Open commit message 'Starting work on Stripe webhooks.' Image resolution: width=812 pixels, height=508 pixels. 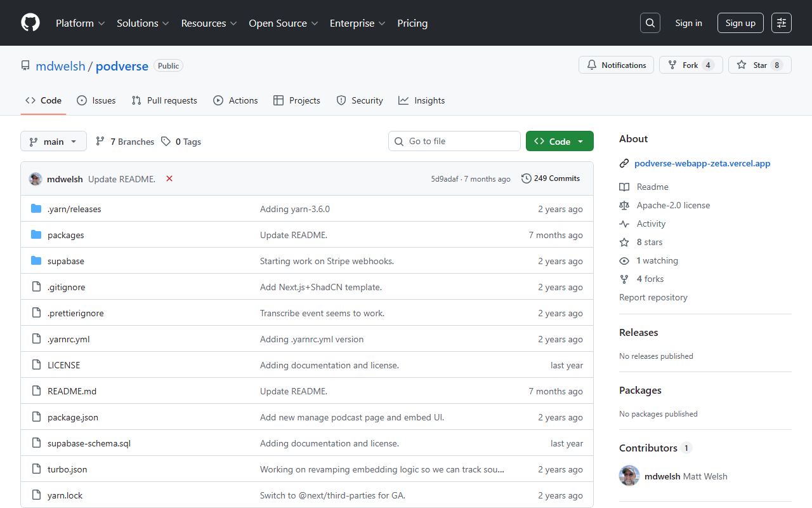tap(327, 261)
